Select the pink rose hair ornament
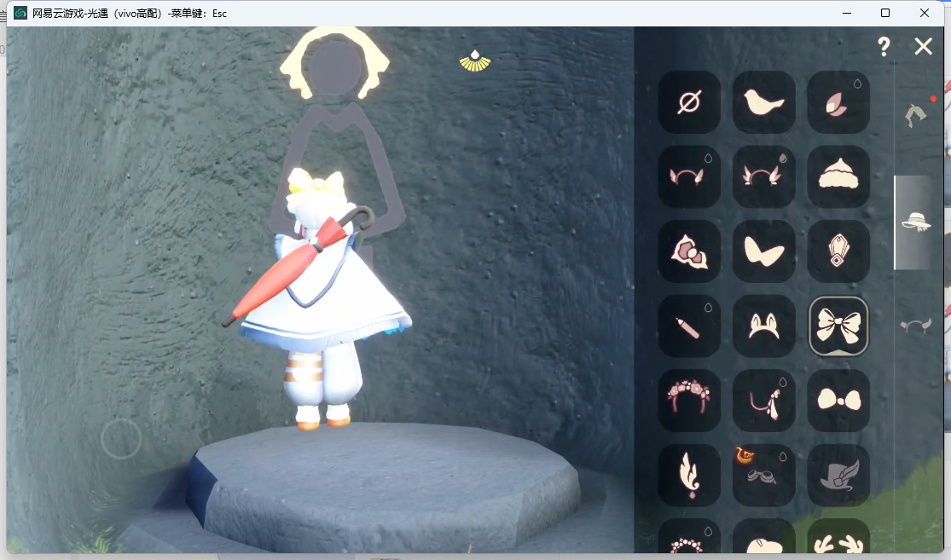The width and height of the screenshot is (951, 560). pyautogui.click(x=689, y=251)
